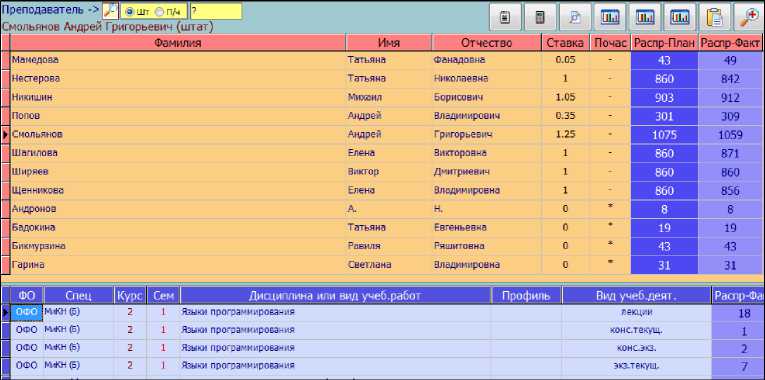Click the magnifier with red plus icon
This screenshot has width=765, height=380.
[749, 17]
